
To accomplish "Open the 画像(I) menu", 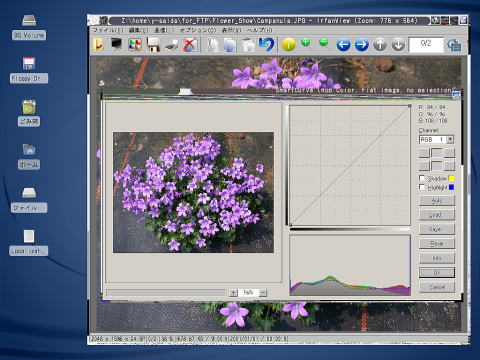I will (164, 30).
